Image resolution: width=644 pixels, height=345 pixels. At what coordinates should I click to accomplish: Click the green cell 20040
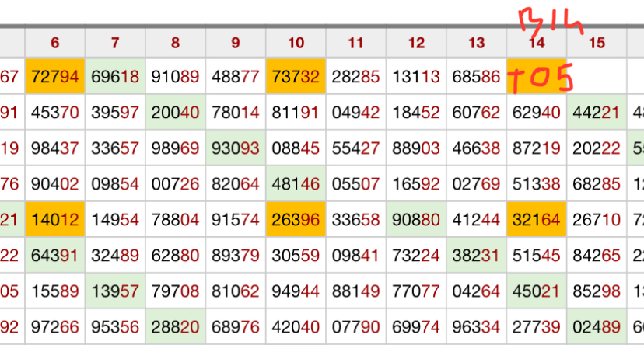click(x=175, y=113)
